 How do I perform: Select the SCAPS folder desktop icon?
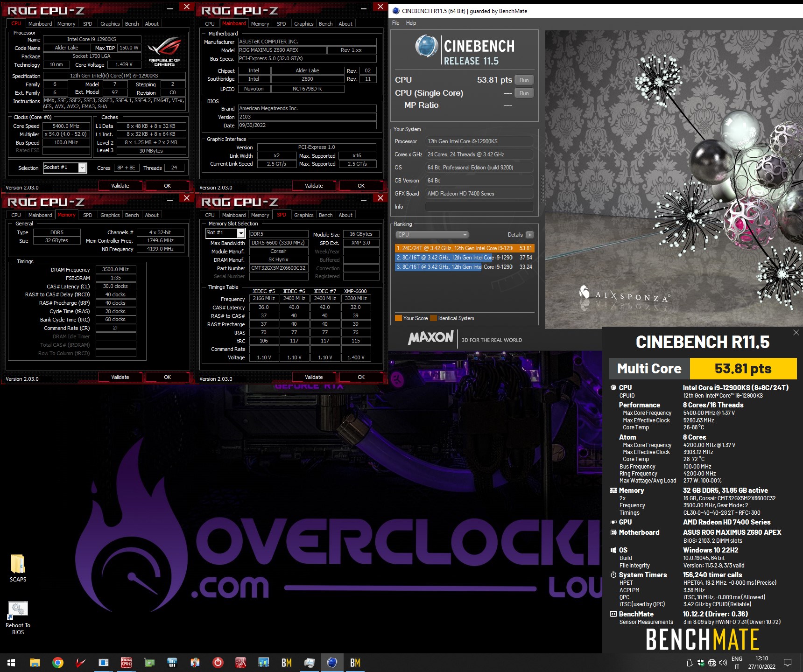pos(18,568)
